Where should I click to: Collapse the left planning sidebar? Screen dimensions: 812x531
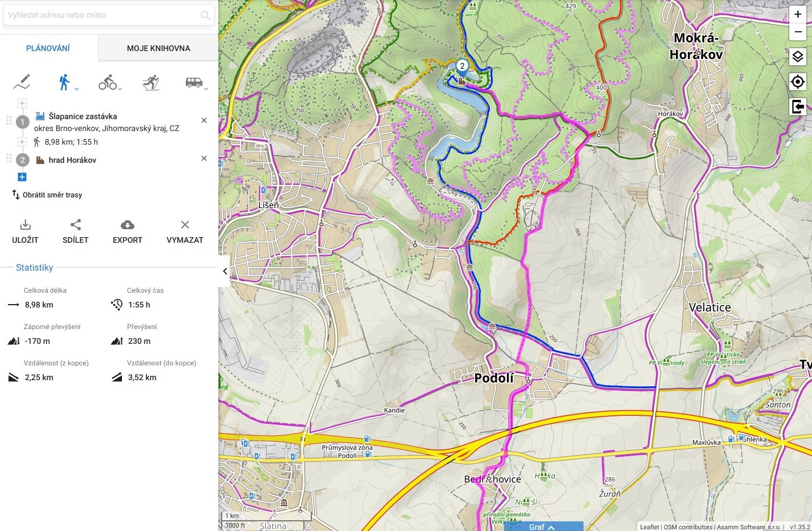point(225,271)
